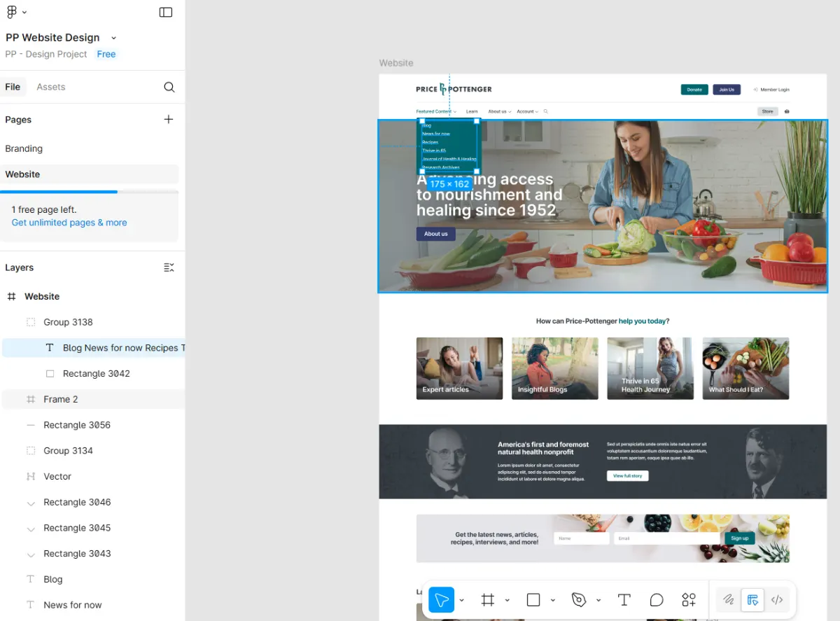Image resolution: width=840 pixels, height=621 pixels.
Task: Click the Free plan badge
Action: click(106, 54)
